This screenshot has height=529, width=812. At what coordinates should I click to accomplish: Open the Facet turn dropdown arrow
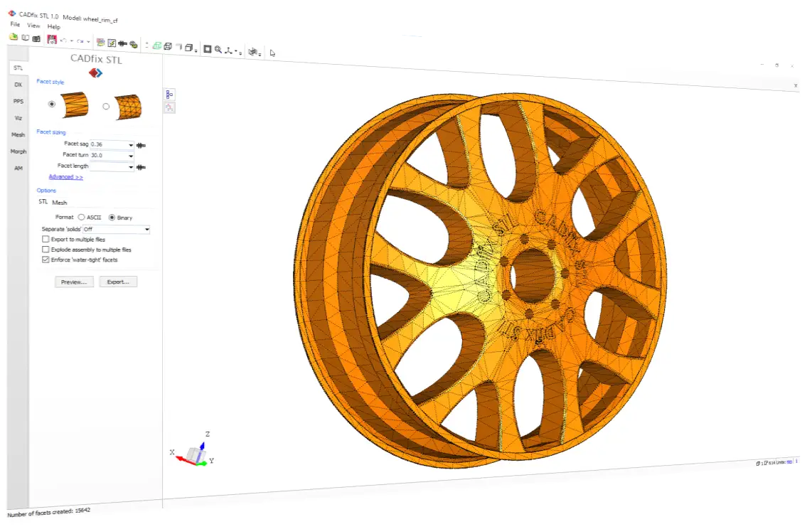[131, 156]
